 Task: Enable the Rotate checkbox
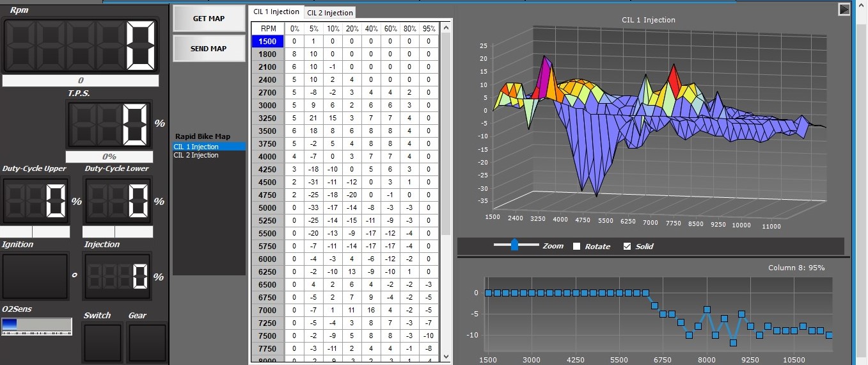pyautogui.click(x=576, y=247)
